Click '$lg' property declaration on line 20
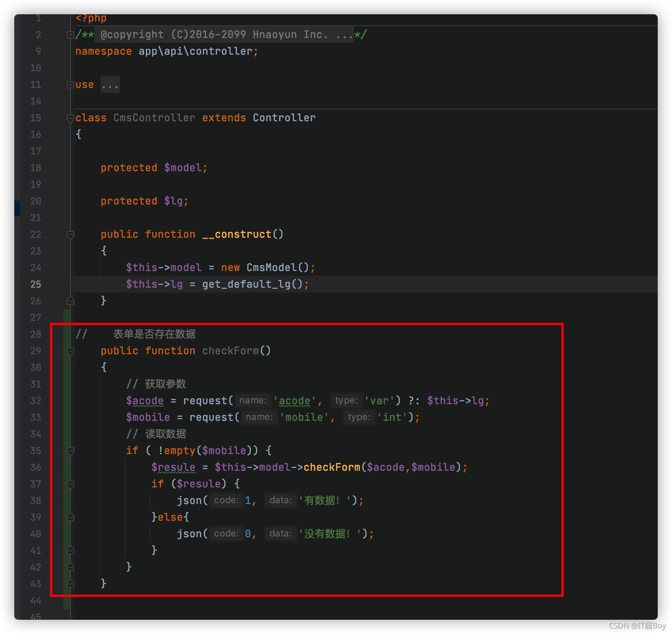 point(173,201)
